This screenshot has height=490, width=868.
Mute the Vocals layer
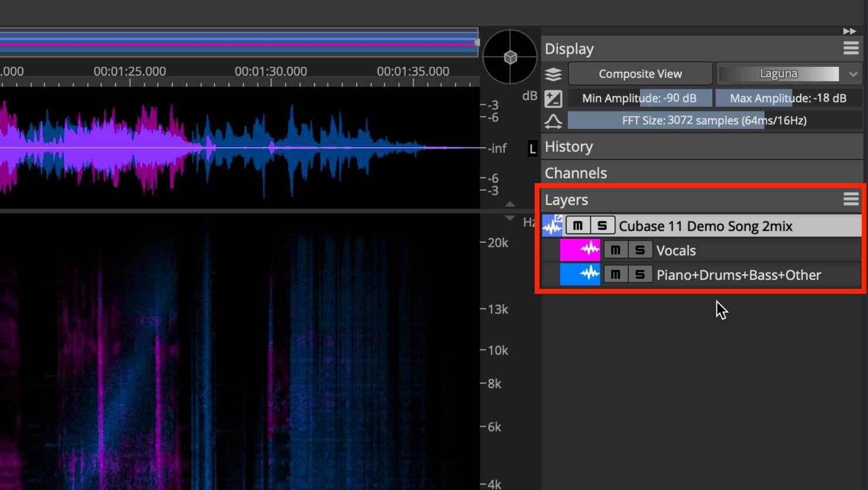pos(615,250)
